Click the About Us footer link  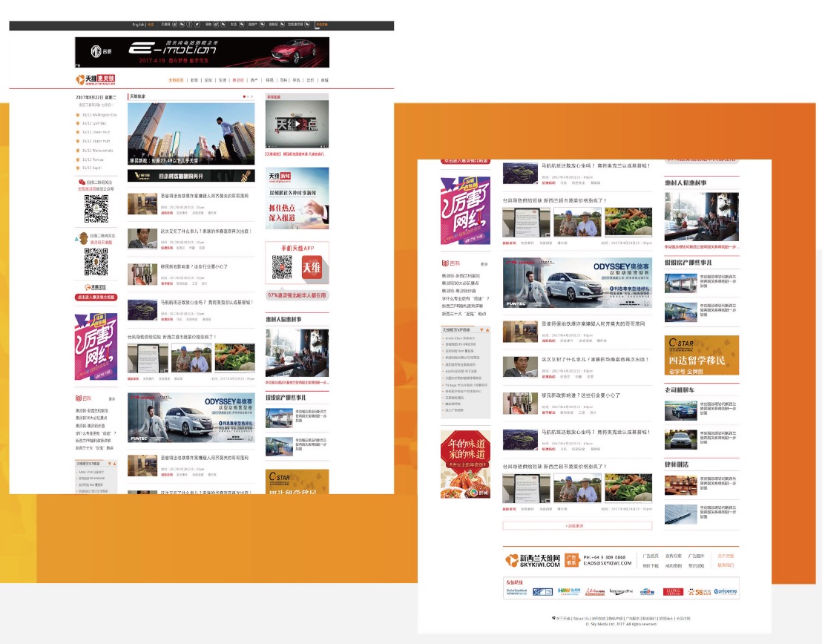coord(581,618)
